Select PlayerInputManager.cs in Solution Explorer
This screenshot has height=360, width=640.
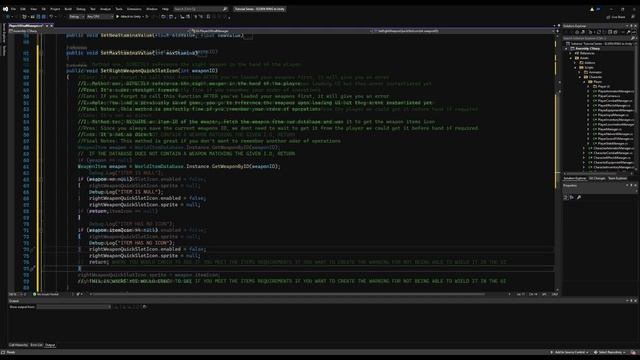[611, 115]
